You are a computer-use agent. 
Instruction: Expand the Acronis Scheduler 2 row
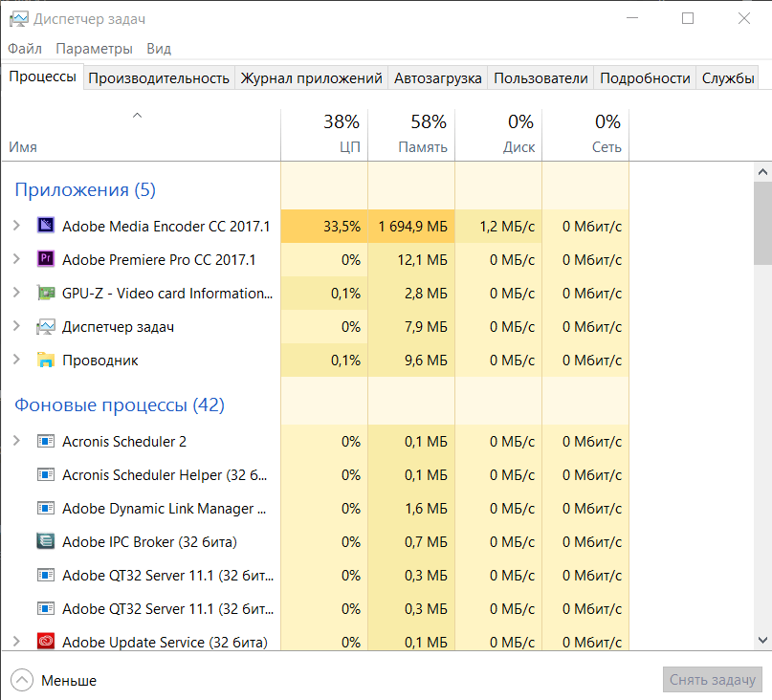coord(16,441)
